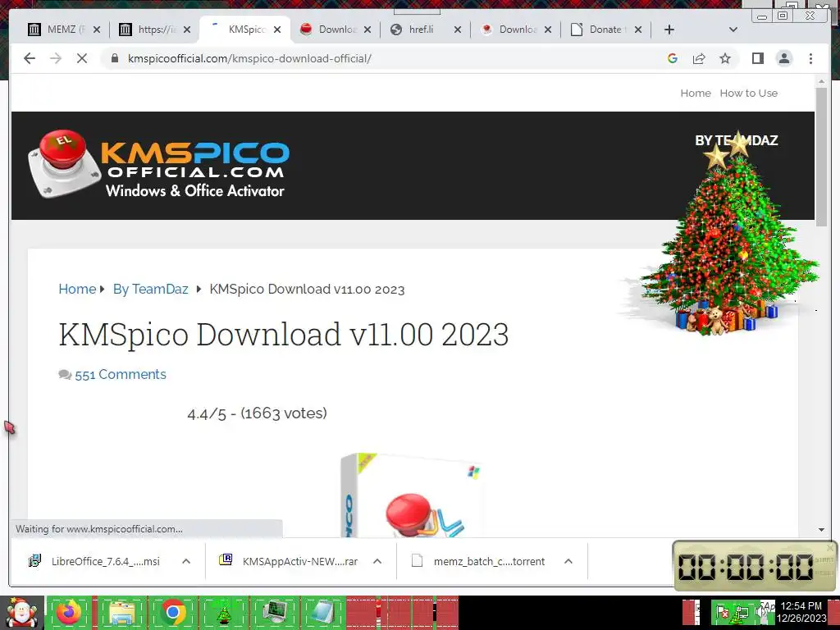Click the volume speaker tray icon
The image size is (840, 630).
pyautogui.click(x=760, y=611)
